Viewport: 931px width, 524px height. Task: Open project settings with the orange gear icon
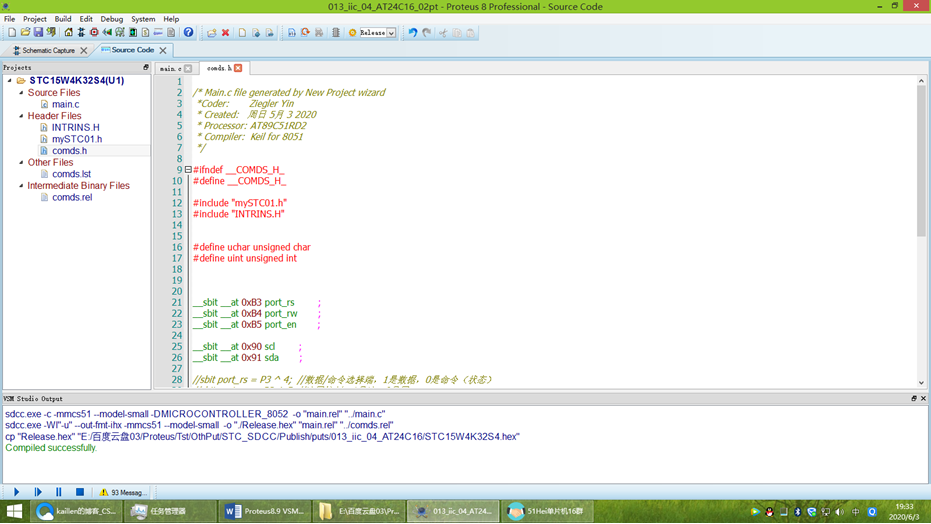point(352,33)
